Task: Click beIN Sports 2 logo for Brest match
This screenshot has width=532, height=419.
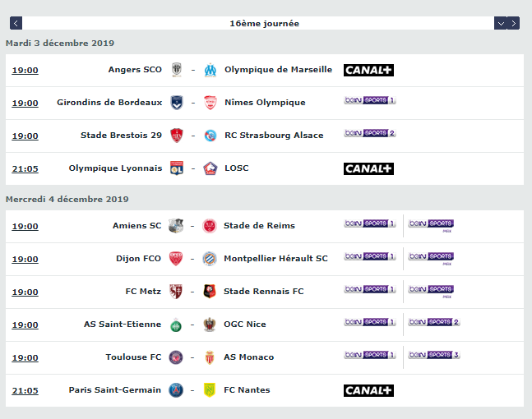Action: [370, 133]
